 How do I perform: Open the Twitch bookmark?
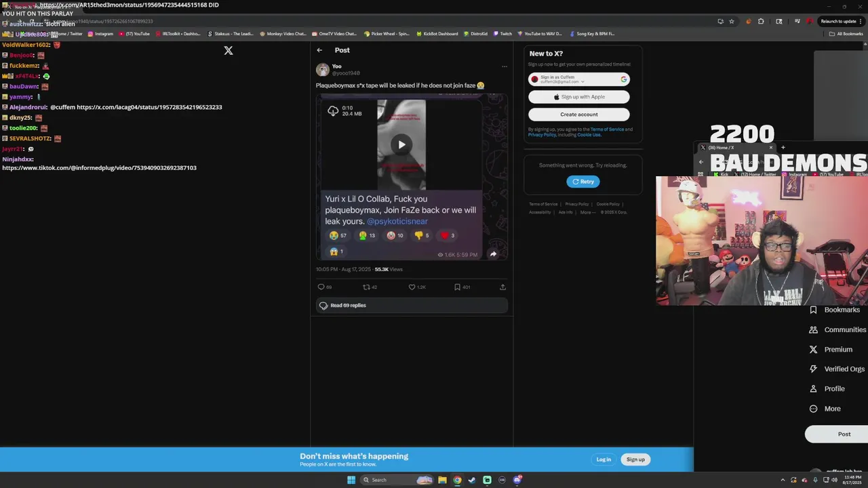(x=502, y=34)
